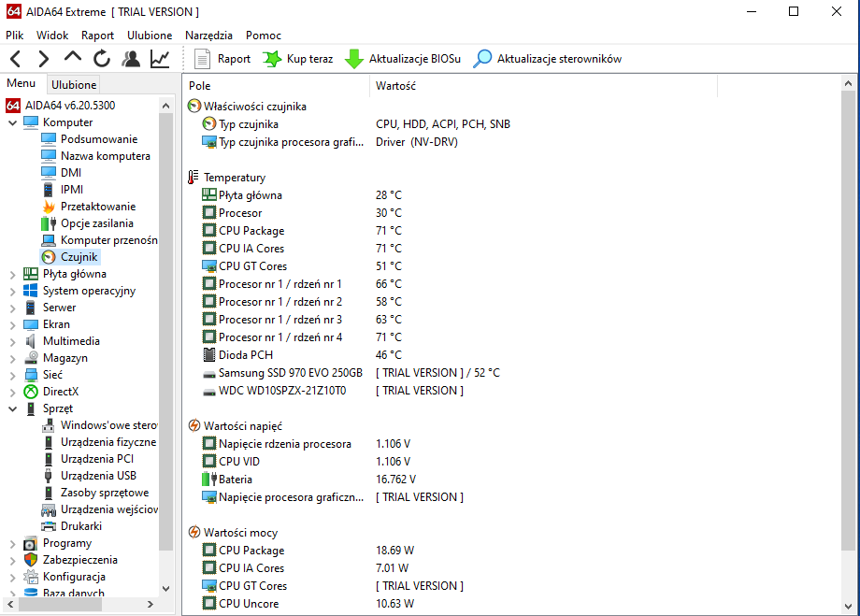Screen dimensions: 860x616
Task: Open Aktualizacje BIOSu
Action: [403, 59]
